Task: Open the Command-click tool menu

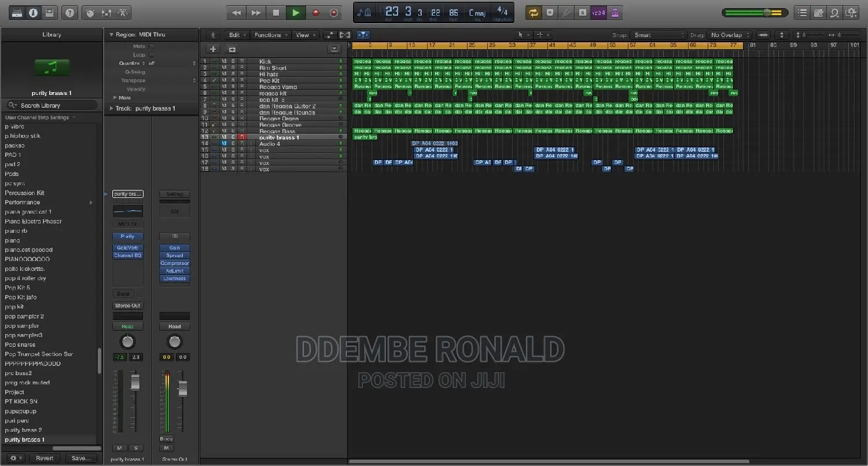Action: 543,35
